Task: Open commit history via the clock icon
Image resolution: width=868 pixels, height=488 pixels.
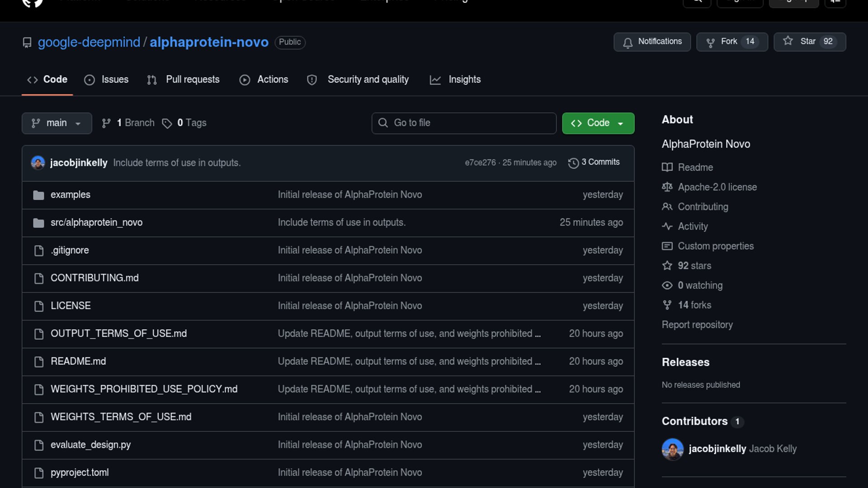Action: (573, 163)
